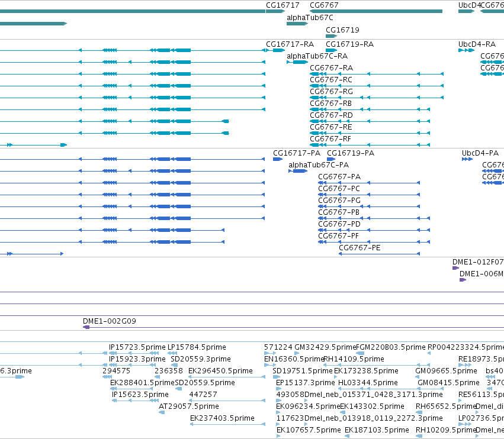Image resolution: width=504 pixels, height=439 pixels.
Task: Select the CG6767-RB transcript label
Action: [330, 104]
